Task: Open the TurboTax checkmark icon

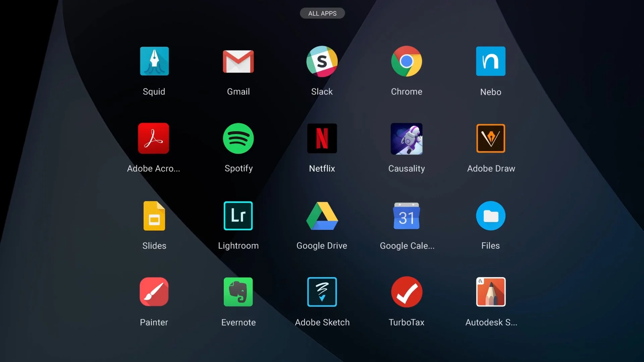Action: point(407,292)
